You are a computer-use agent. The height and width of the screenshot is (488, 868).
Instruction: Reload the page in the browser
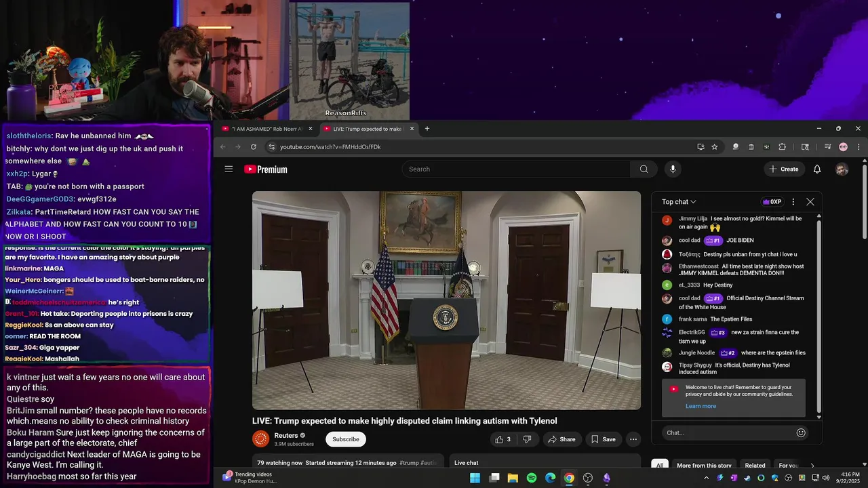click(254, 147)
